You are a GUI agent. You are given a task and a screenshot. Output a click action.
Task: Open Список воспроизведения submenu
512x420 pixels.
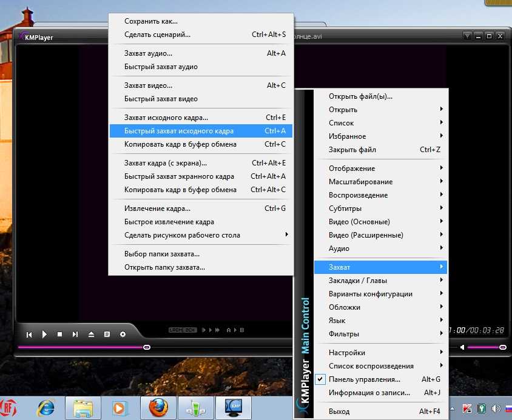point(381,366)
